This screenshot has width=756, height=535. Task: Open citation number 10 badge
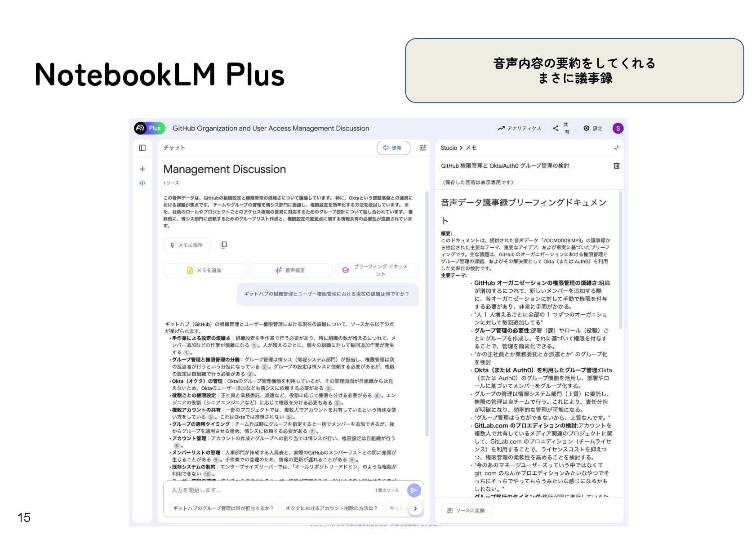click(x=207, y=474)
